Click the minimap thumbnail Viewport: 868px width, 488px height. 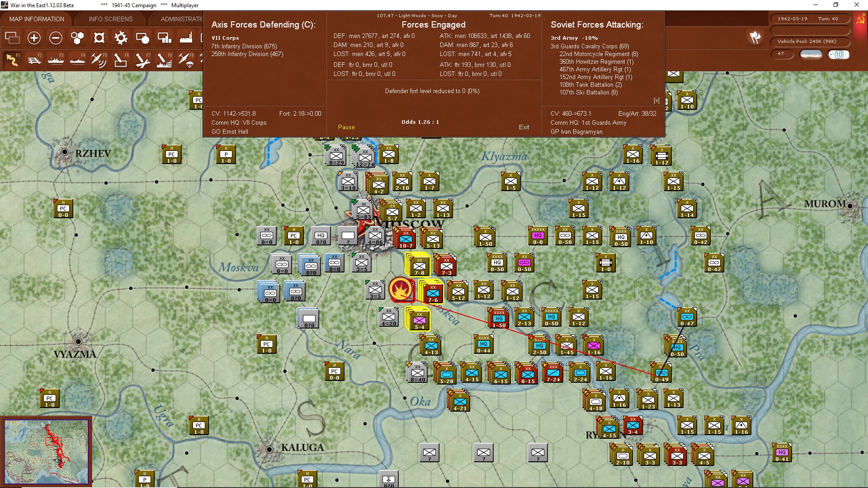pos(46,451)
